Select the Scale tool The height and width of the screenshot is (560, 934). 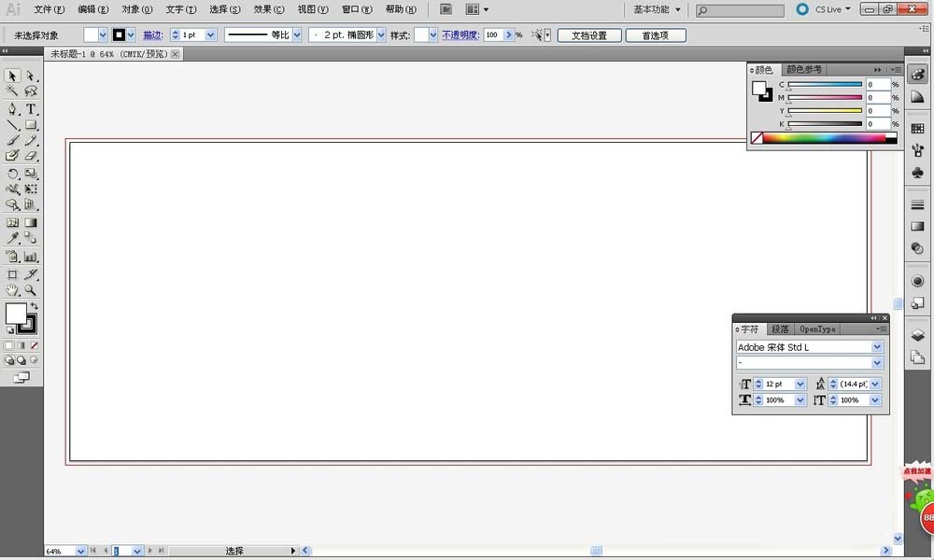31,174
